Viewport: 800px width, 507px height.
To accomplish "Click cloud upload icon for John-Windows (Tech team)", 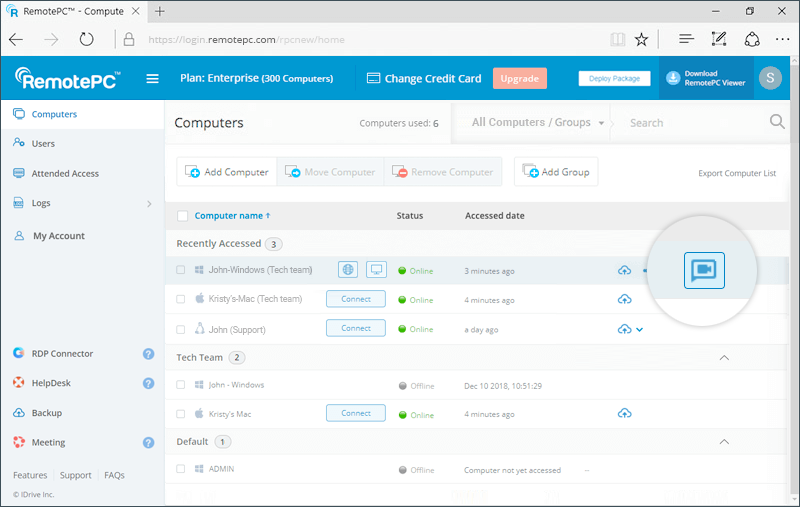I will (x=624, y=270).
